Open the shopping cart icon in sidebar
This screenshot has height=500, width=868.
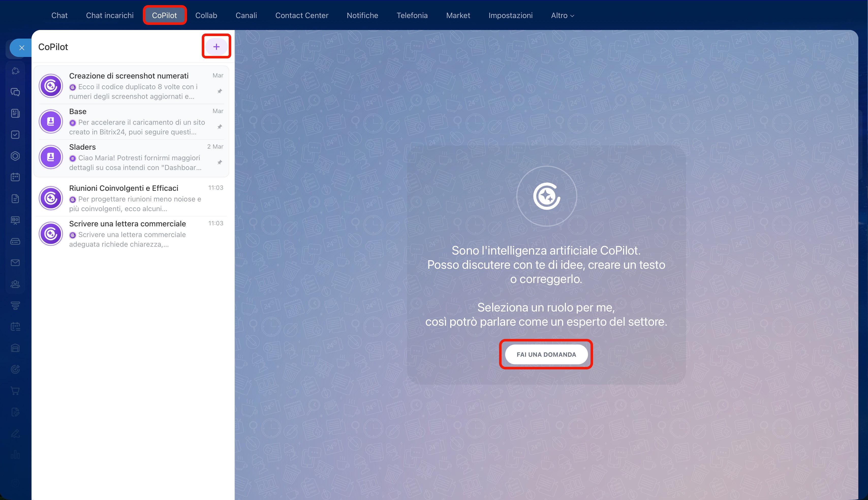(15, 390)
